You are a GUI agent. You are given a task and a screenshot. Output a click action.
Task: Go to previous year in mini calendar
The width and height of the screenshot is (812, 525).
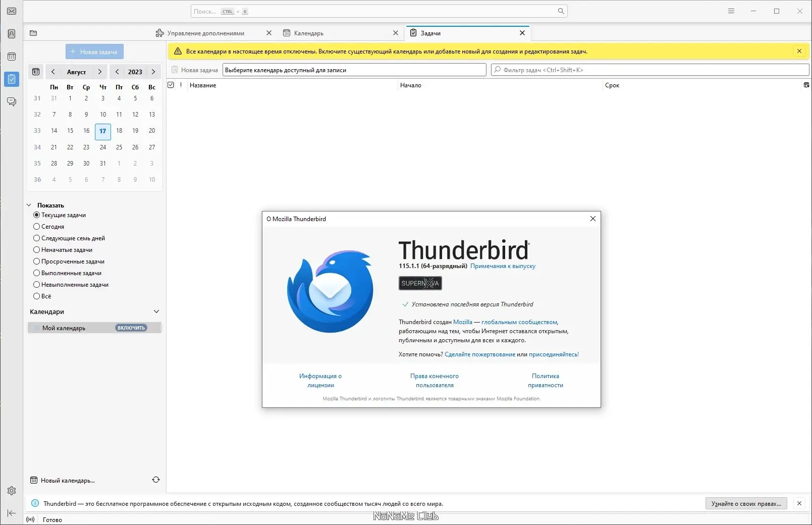pyautogui.click(x=117, y=72)
